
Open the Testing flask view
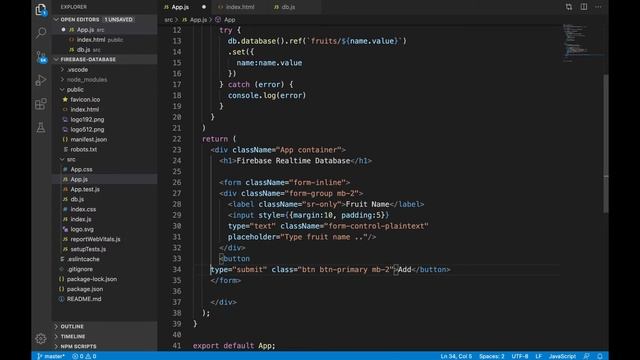(41, 127)
